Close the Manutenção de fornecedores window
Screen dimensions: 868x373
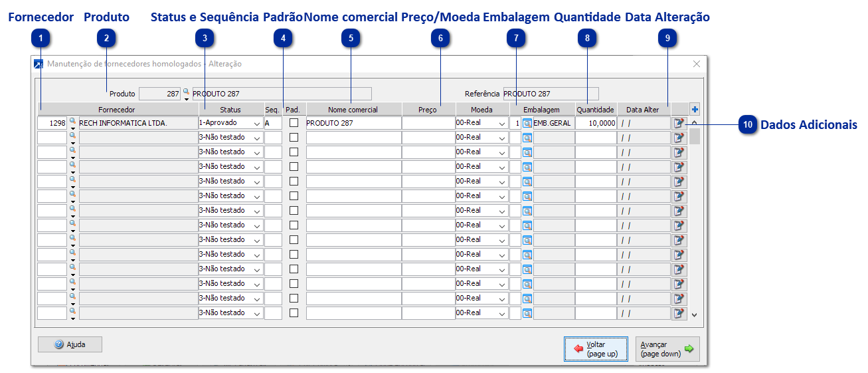point(697,64)
